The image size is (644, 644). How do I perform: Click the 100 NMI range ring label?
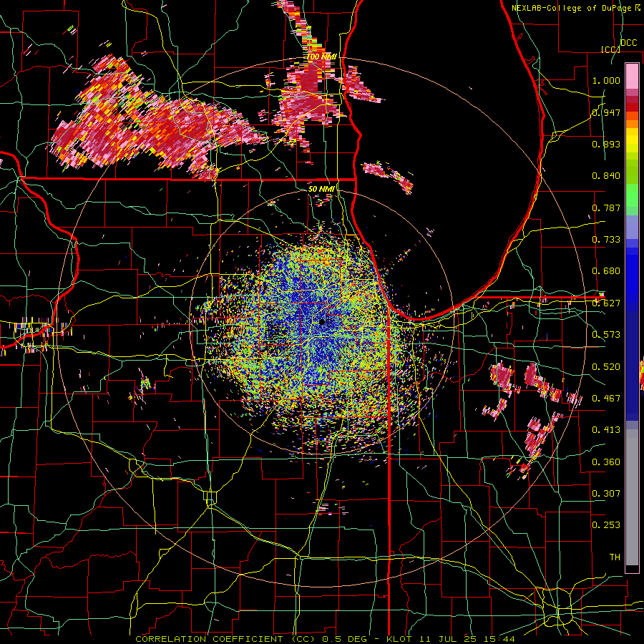[x=321, y=57]
